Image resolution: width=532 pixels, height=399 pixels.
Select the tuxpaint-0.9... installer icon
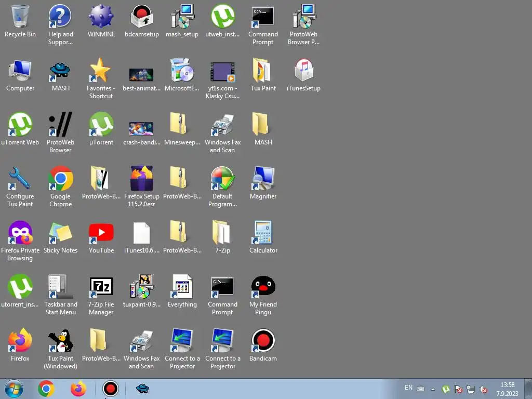coord(142,286)
